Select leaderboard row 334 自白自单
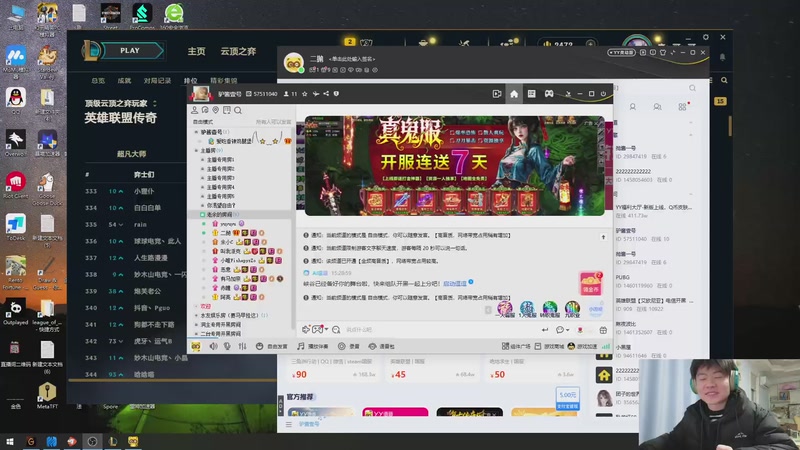The image size is (800, 450). coord(135,208)
